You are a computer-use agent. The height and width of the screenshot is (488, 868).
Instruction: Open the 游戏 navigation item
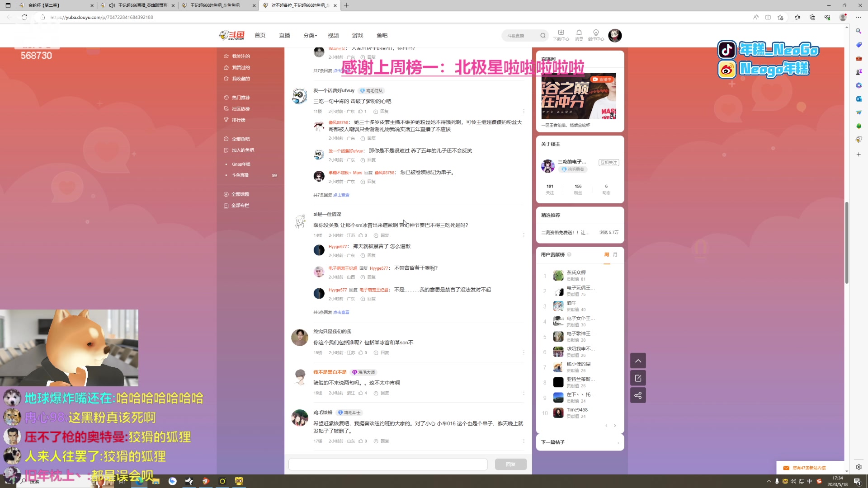[x=358, y=35]
